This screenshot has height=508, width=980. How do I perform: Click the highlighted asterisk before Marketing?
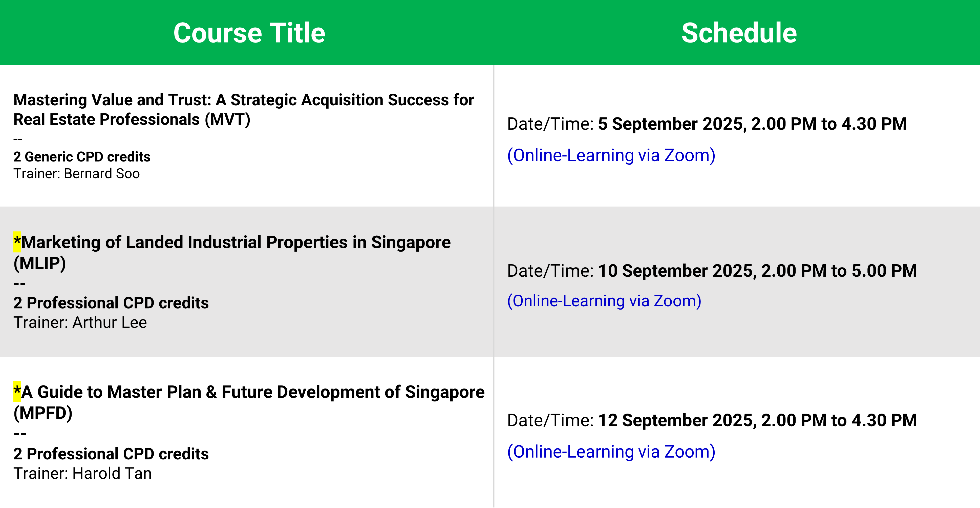[x=17, y=242]
